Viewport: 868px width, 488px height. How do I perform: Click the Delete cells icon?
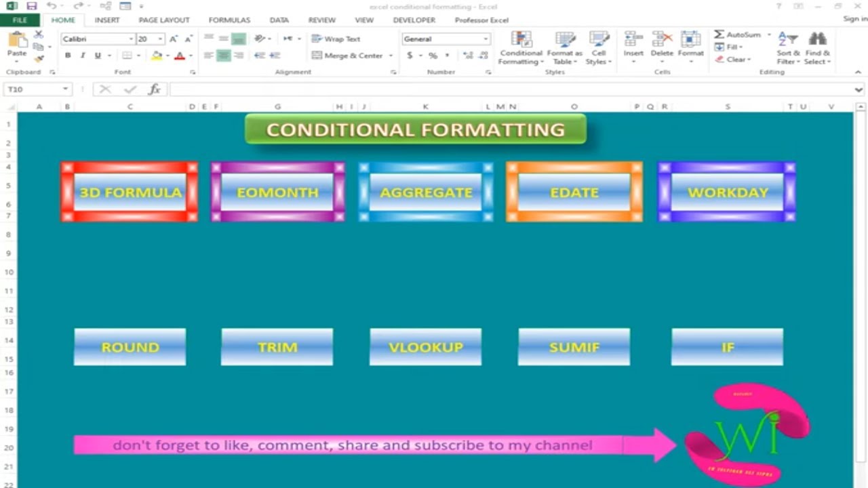(x=662, y=39)
